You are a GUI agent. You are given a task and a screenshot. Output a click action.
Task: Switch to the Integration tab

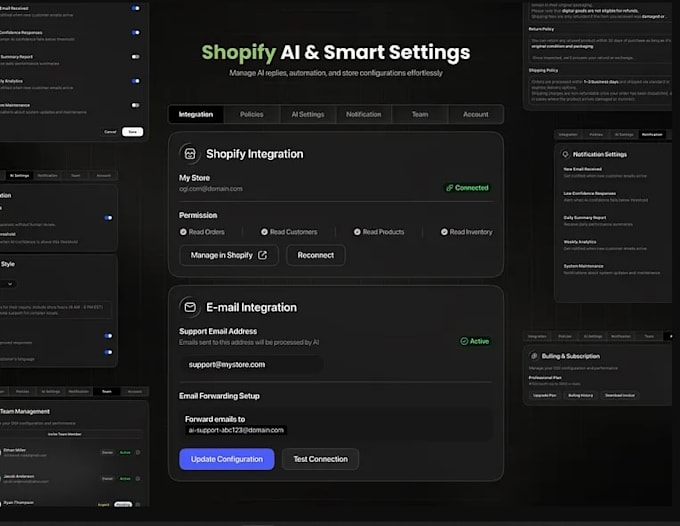pyautogui.click(x=196, y=114)
